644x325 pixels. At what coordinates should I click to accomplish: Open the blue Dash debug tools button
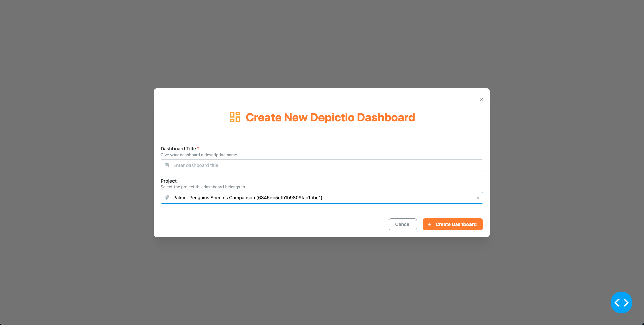(621, 303)
